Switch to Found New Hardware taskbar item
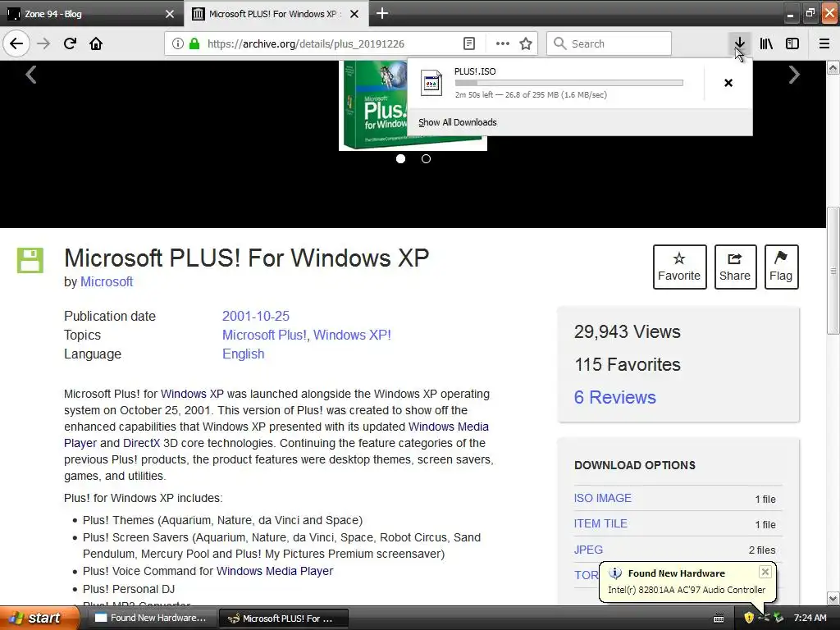Viewport: 840px width, 630px height. point(152,619)
